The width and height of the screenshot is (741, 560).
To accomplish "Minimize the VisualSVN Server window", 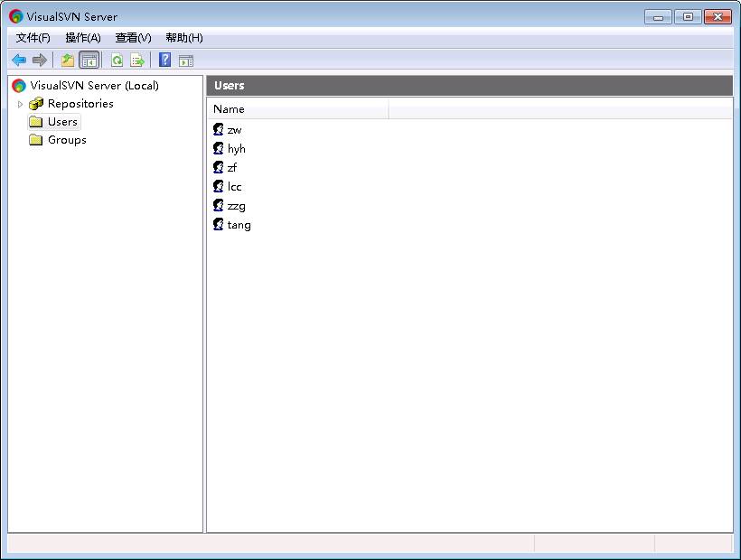I will [658, 17].
